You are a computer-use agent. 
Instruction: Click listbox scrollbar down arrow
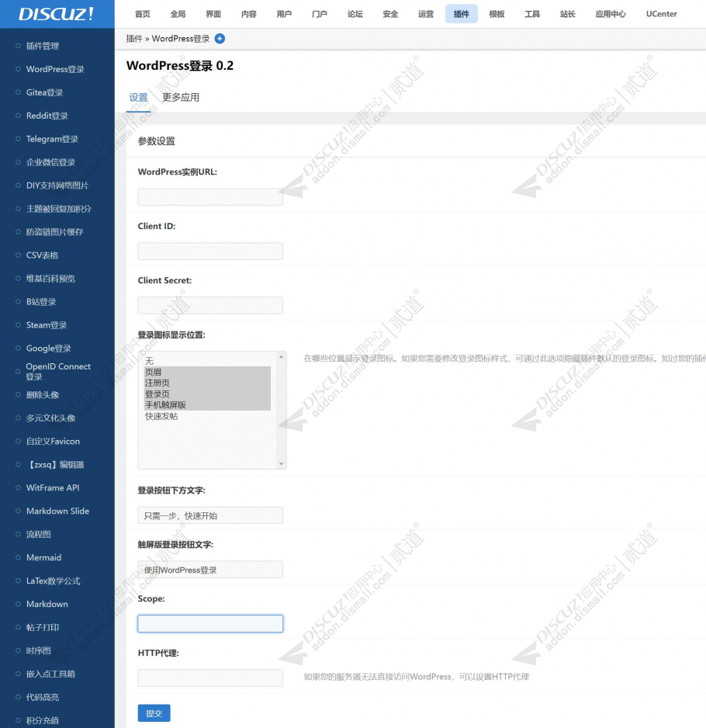coord(282,464)
